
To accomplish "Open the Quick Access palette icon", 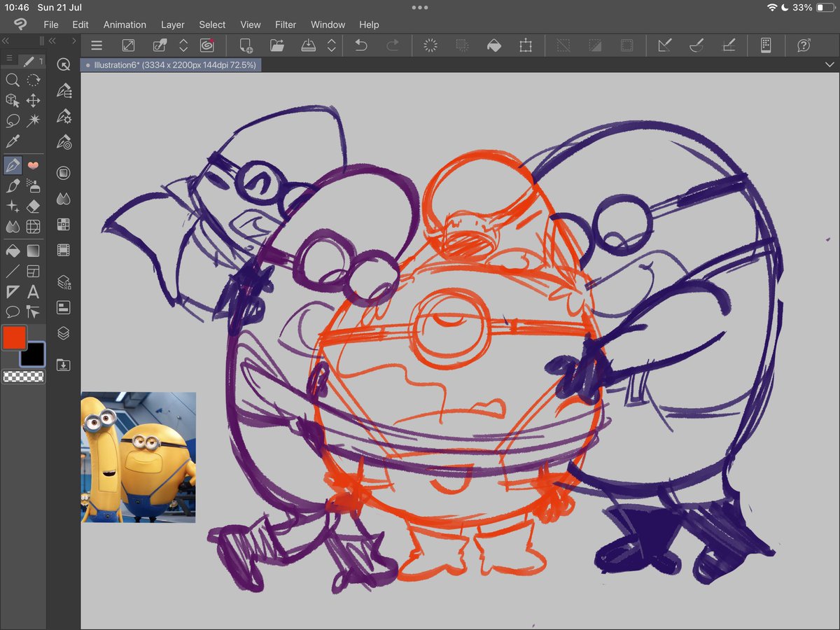I will [64, 64].
